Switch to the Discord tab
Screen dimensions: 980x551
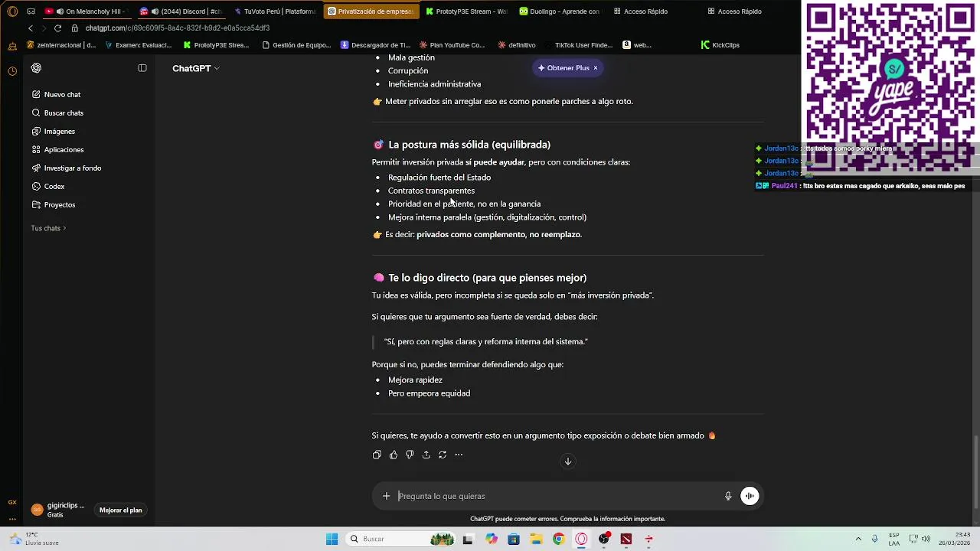181,11
